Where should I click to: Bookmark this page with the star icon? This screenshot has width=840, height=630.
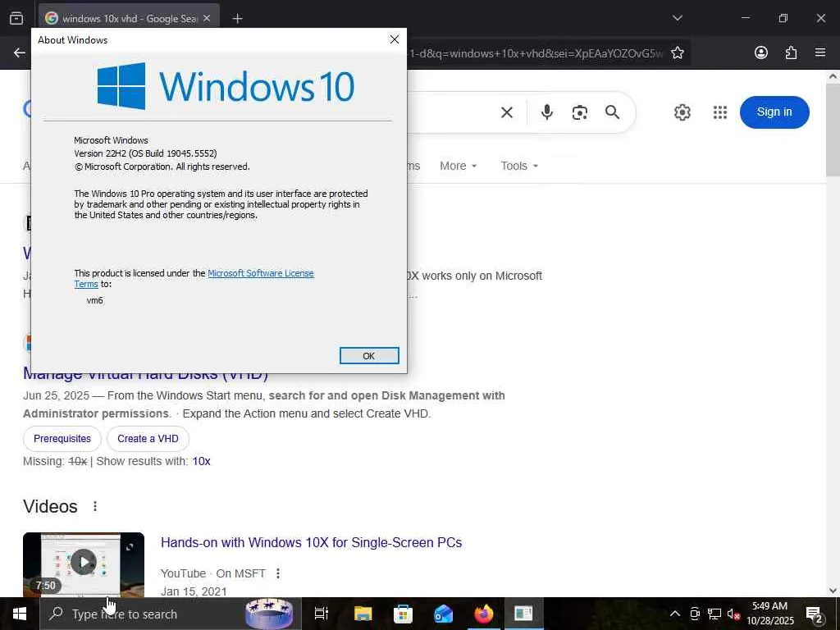(677, 52)
